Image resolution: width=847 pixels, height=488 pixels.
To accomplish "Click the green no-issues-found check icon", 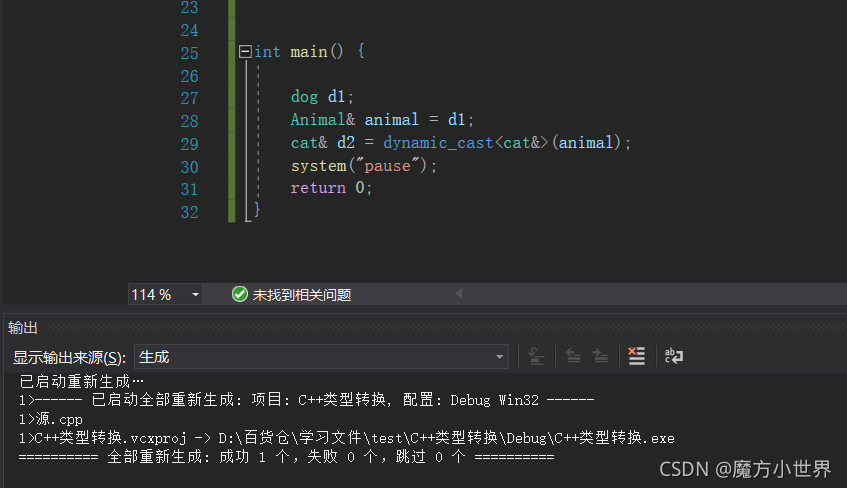I will (x=239, y=294).
